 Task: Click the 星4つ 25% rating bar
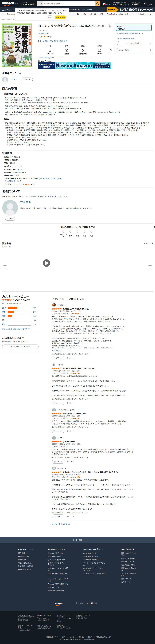(19, 312)
